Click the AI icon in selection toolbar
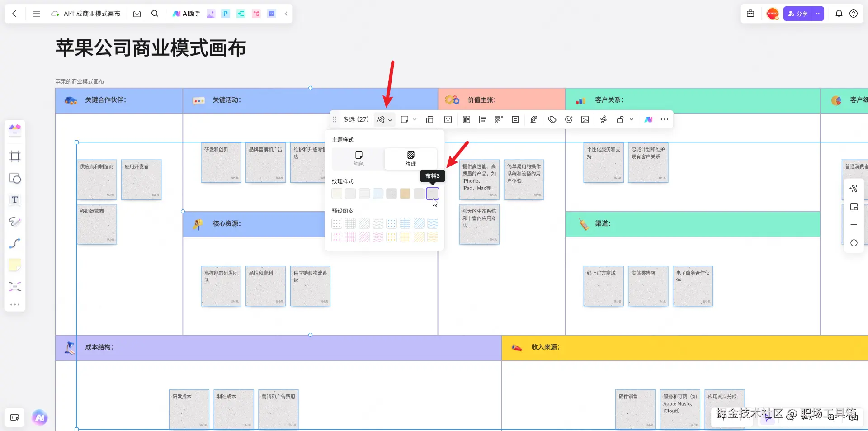 [x=649, y=119]
